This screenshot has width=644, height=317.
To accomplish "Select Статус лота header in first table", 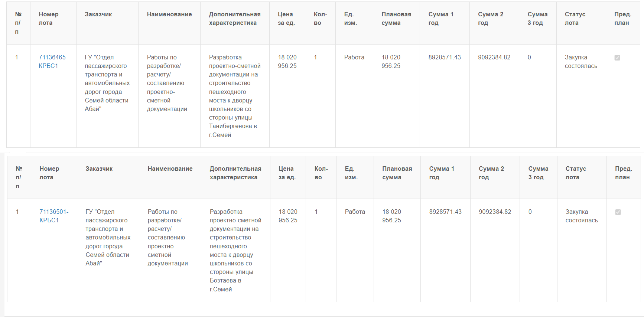I will [x=575, y=19].
